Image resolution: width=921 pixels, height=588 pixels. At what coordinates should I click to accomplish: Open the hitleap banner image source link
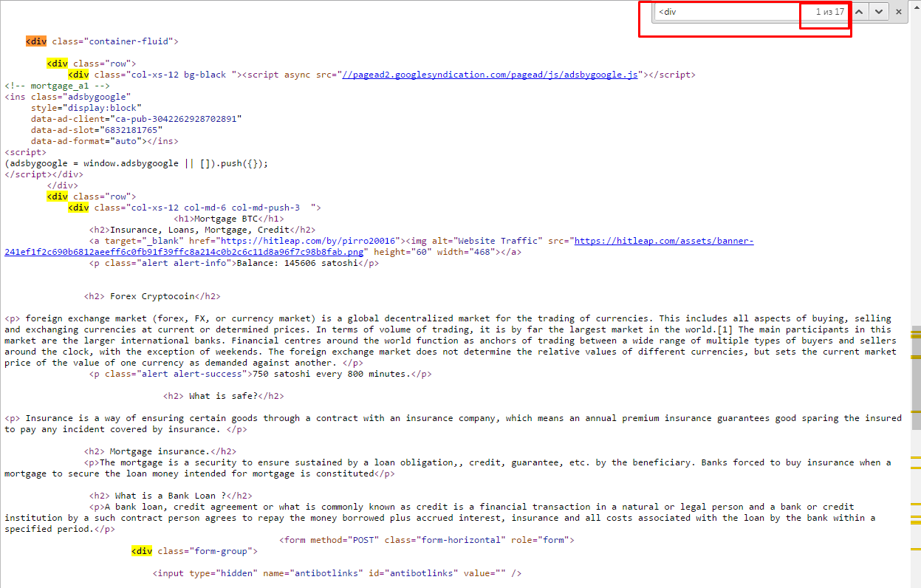click(663, 241)
